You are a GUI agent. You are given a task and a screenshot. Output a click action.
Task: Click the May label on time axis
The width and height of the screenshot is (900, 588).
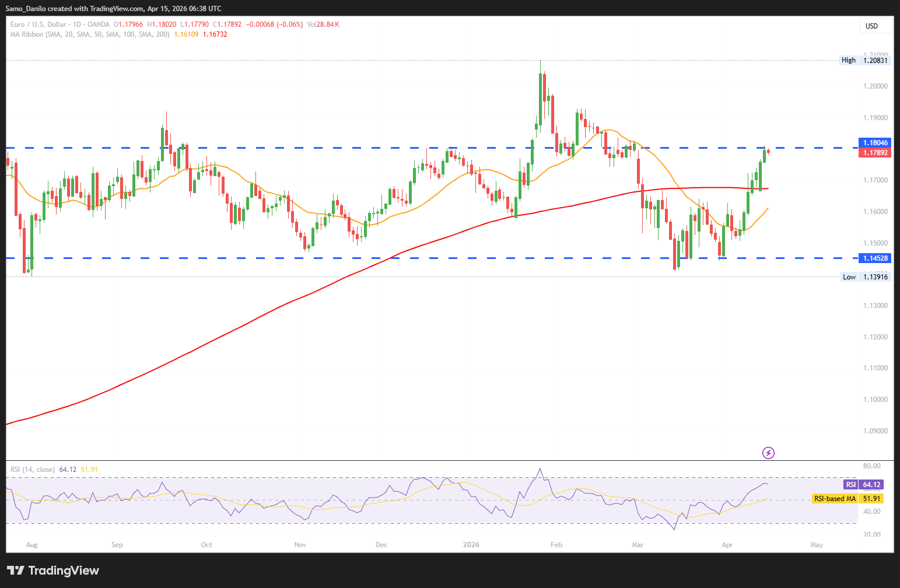coord(817,545)
